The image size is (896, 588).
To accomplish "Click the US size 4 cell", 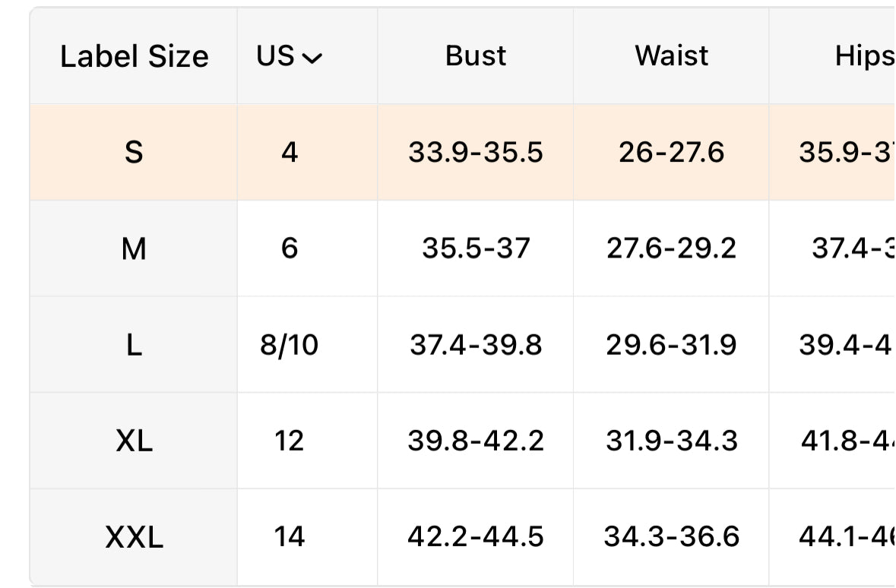I will click(x=289, y=152).
